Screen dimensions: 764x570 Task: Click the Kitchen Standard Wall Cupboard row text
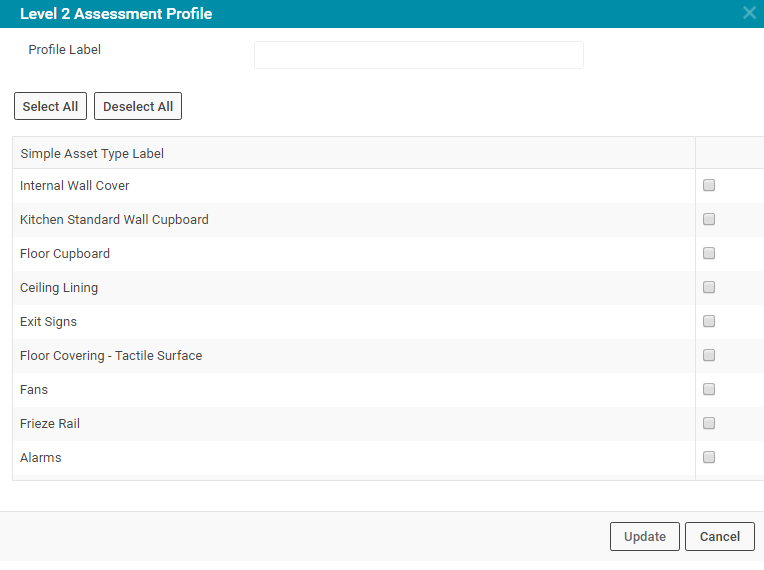114,220
